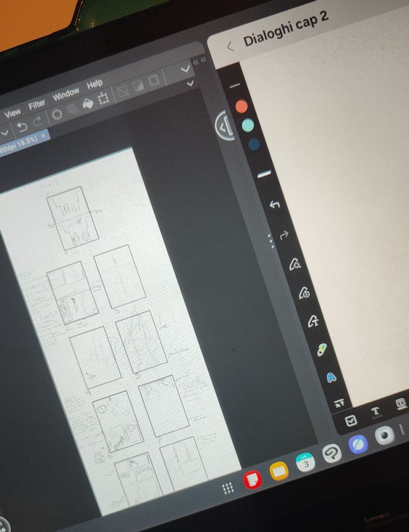Click the scribbled storyboard panel 5
This screenshot has height=532, width=409.
point(141,341)
